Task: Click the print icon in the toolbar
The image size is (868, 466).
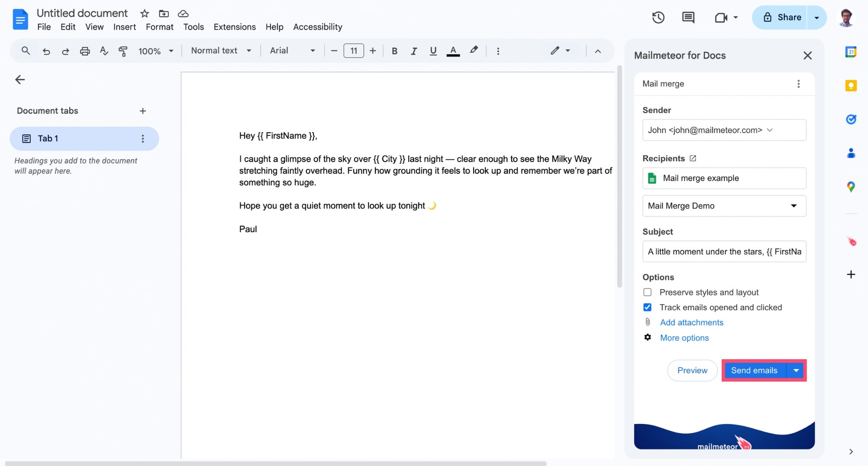Action: tap(85, 50)
